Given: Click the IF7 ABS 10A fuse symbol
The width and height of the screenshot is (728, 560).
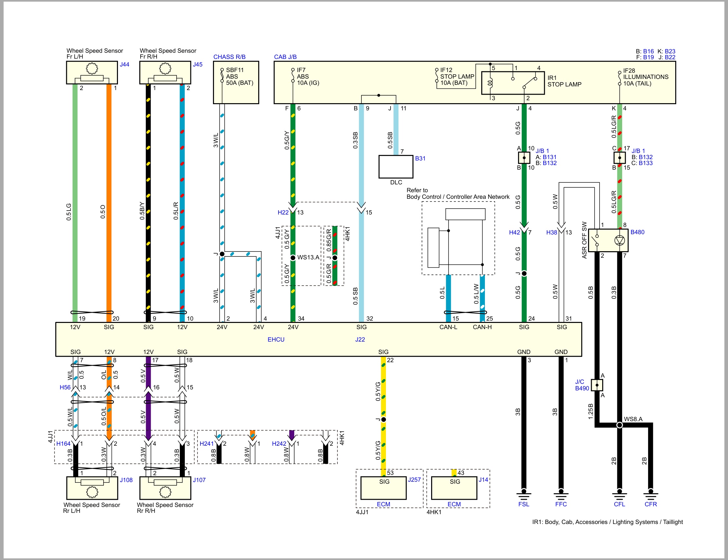Looking at the screenshot, I should 293,76.
